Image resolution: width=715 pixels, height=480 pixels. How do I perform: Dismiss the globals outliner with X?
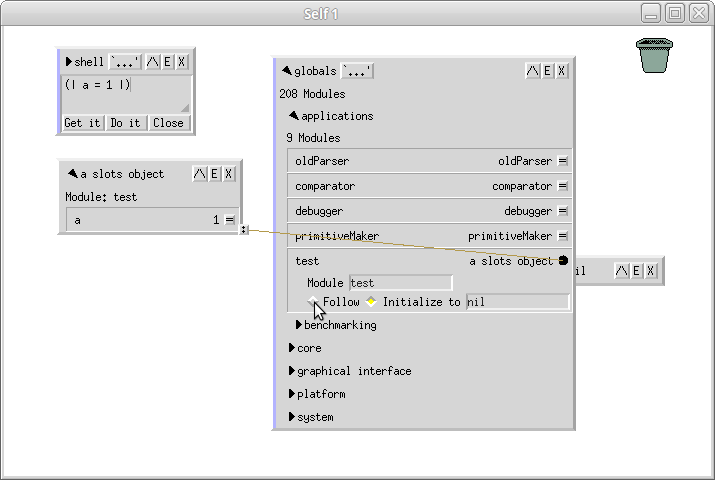coord(561,71)
